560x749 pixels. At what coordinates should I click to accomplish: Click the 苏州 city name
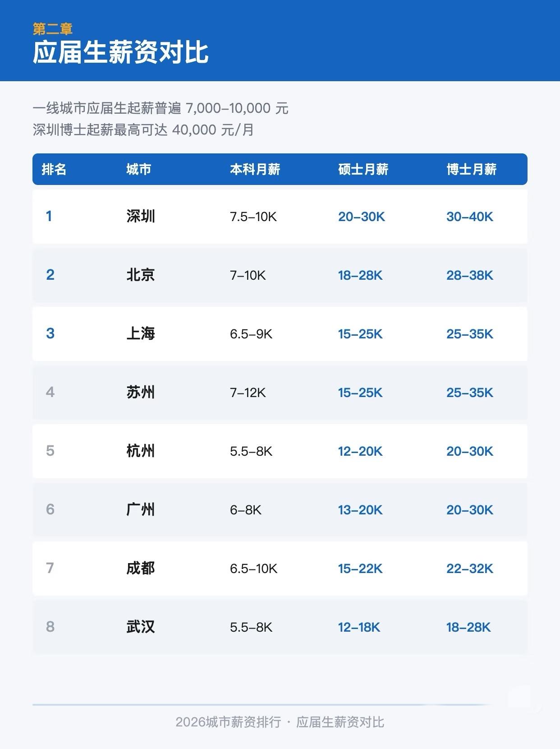pyautogui.click(x=141, y=392)
